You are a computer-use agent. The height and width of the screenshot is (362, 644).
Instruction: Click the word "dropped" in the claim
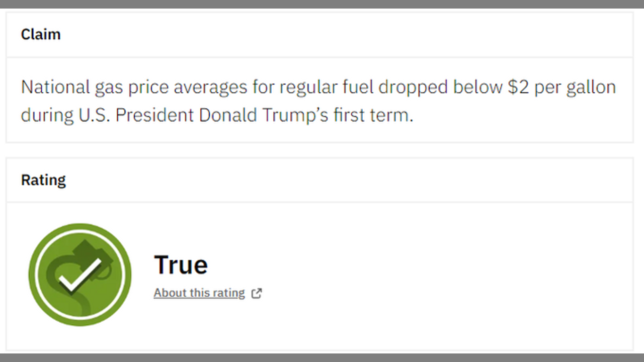click(x=413, y=87)
